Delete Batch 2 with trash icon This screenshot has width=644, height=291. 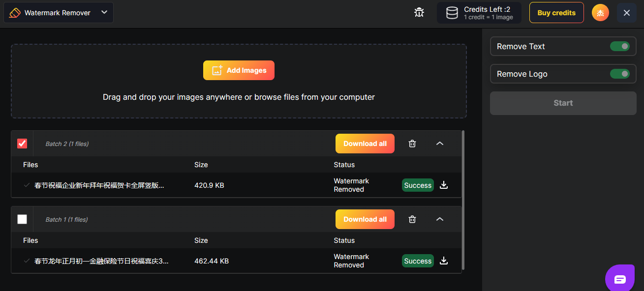coord(412,144)
